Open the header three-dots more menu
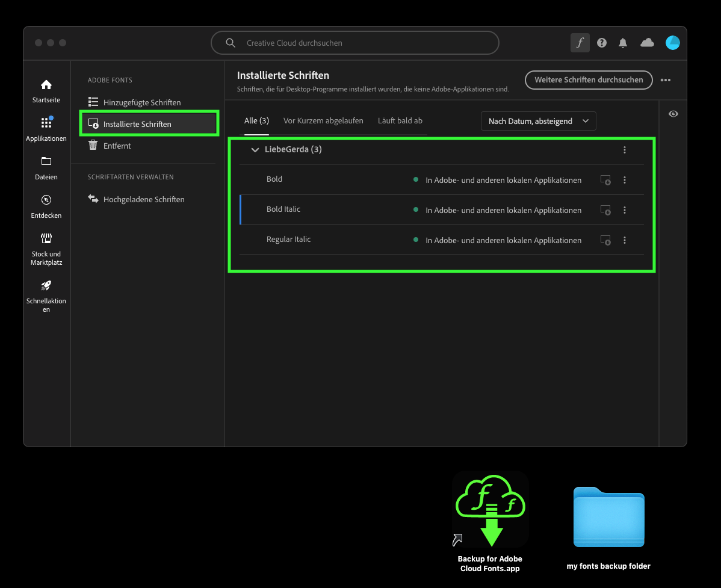This screenshot has height=588, width=721. tap(666, 80)
